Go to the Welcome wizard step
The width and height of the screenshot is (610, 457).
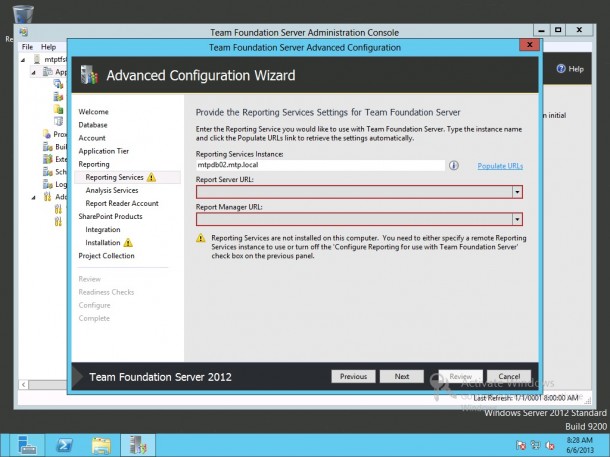click(93, 112)
